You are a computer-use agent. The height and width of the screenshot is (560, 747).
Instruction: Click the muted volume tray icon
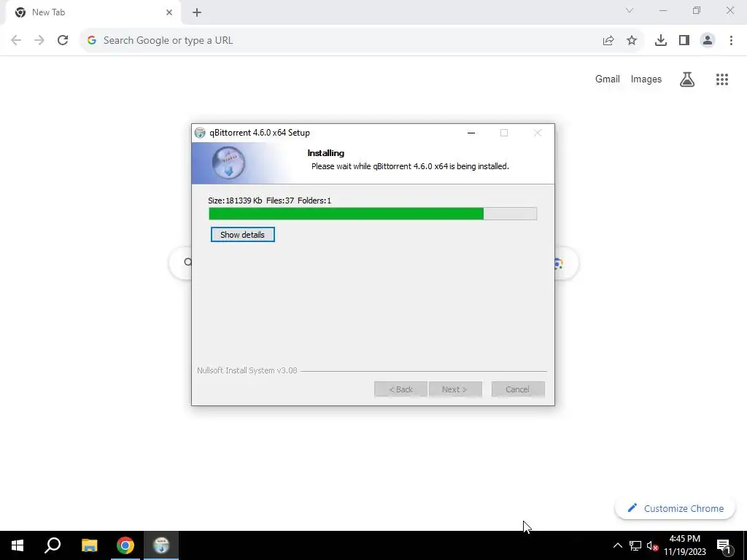pyautogui.click(x=652, y=545)
